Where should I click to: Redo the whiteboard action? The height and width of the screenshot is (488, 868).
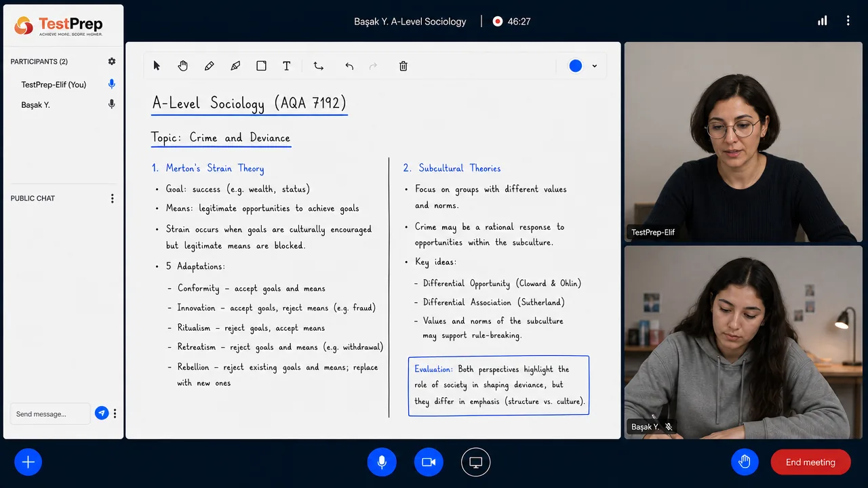(372, 66)
